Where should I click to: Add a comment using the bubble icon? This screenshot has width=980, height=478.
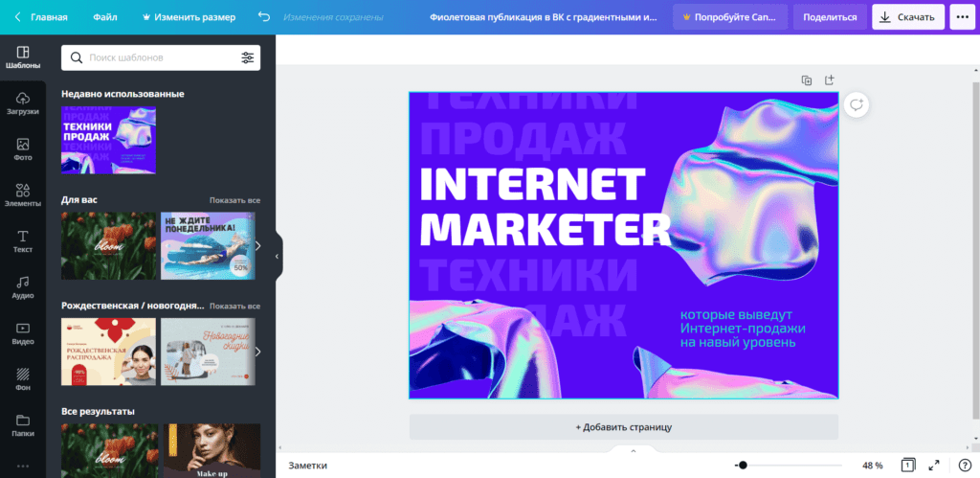pyautogui.click(x=857, y=104)
